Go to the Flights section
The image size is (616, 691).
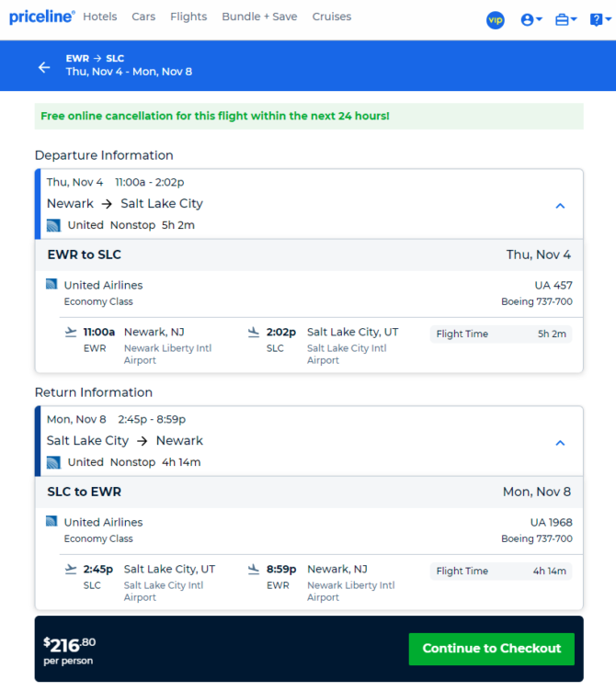pos(188,17)
